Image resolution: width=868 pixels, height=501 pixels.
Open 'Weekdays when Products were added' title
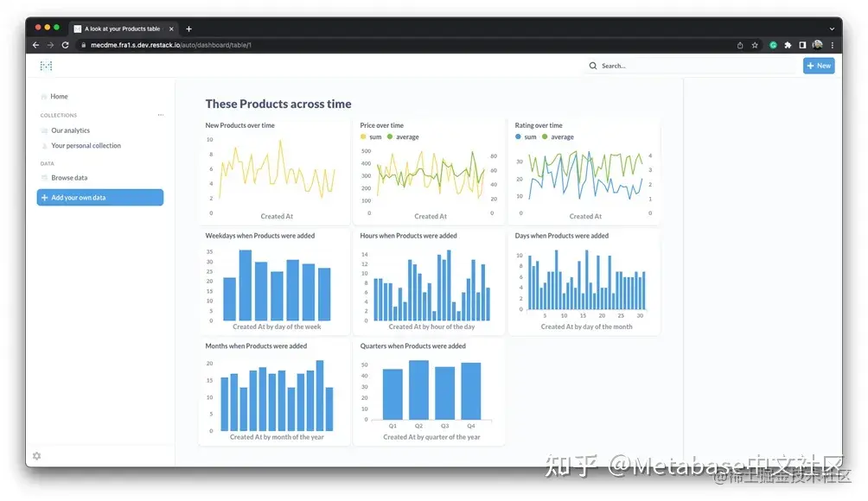pyautogui.click(x=259, y=236)
